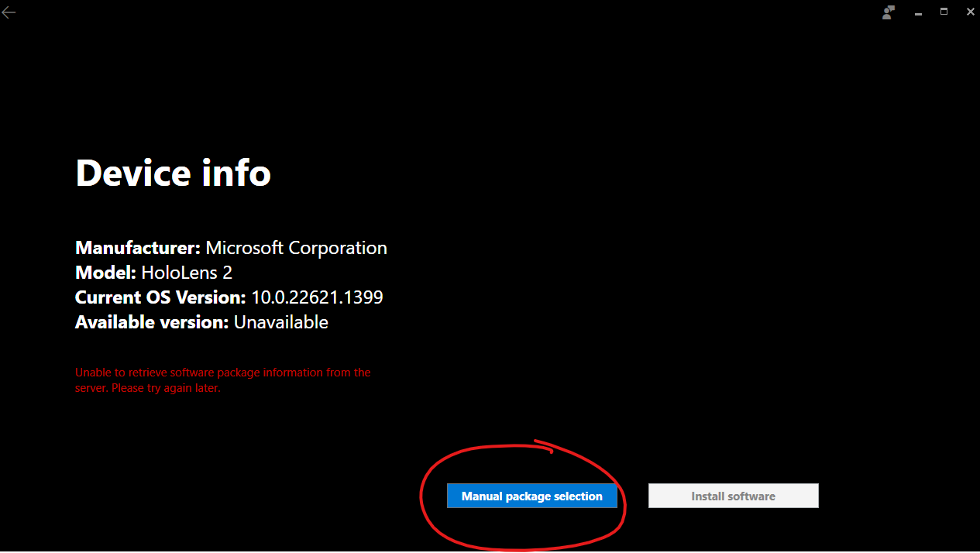Open the feedback person icon
980x553 pixels.
889,12
